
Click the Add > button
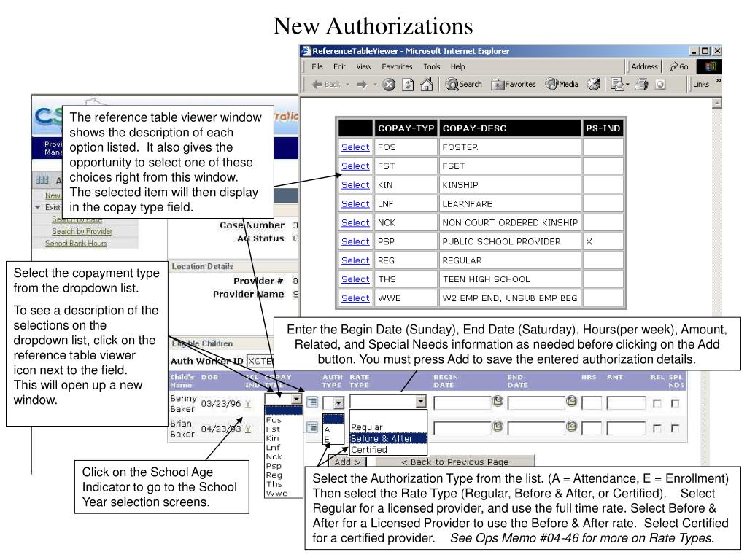pos(347,462)
